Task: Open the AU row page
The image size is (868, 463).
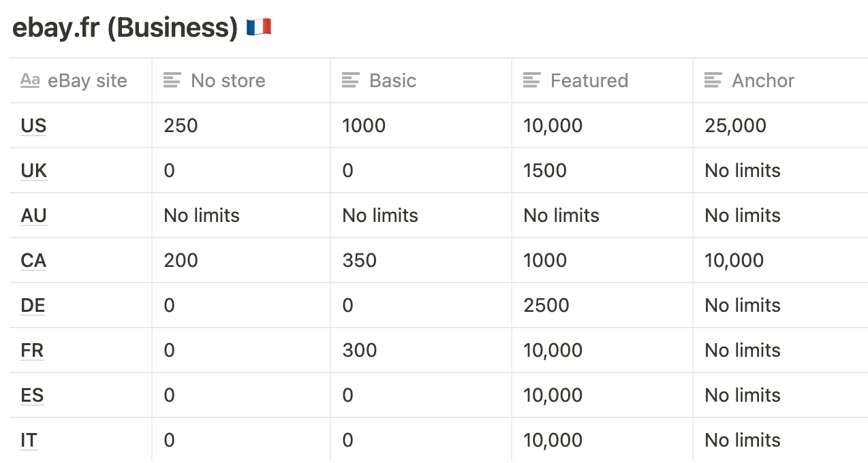Action: (34, 216)
